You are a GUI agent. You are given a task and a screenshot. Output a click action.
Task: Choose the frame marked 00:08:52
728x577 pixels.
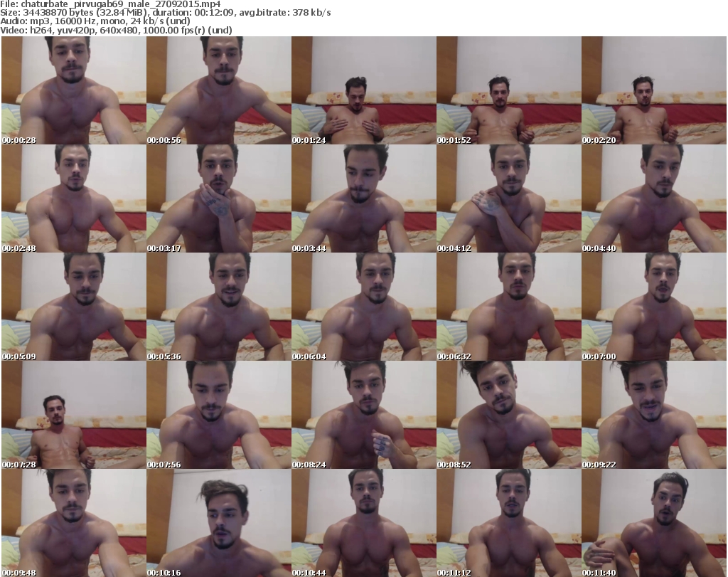pyautogui.click(x=509, y=415)
